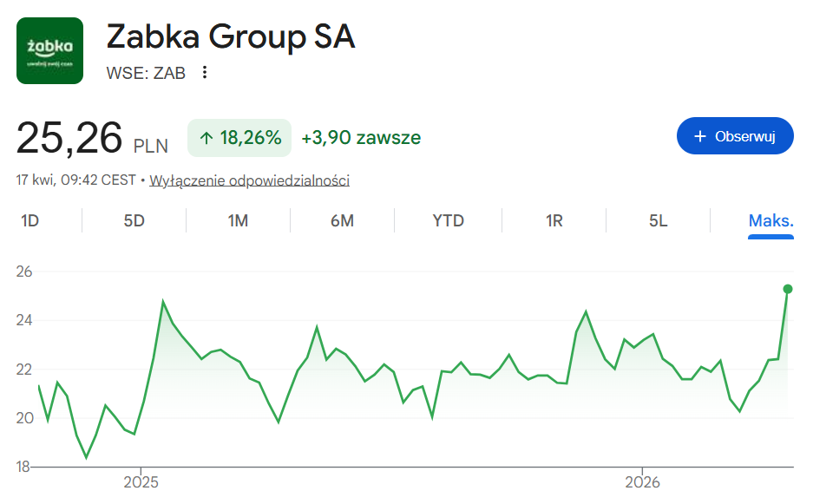Image resolution: width=813 pixels, height=504 pixels.
Task: Click the +3,90 zawsze change text
Action: [x=361, y=137]
